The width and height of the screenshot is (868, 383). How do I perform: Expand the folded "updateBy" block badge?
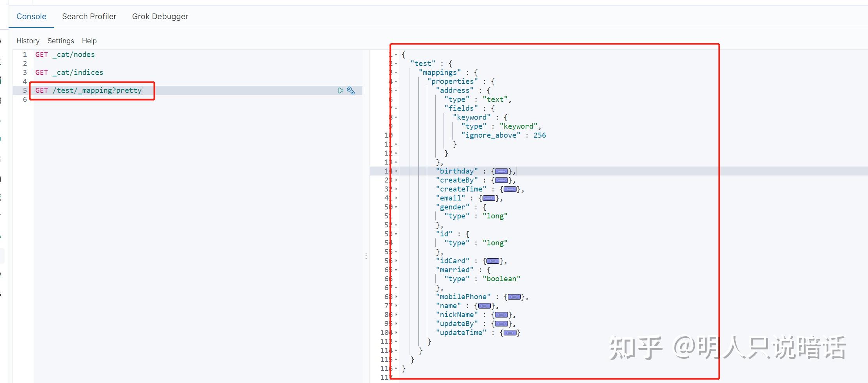(501, 324)
